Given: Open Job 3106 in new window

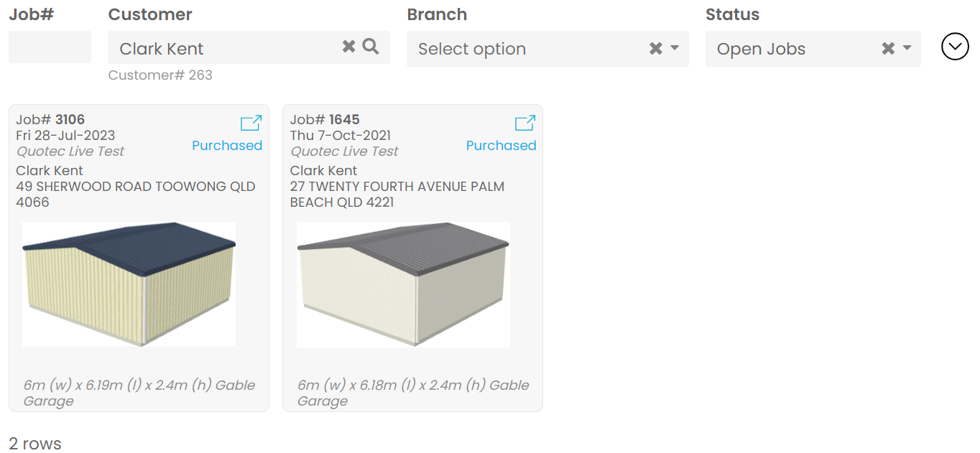Looking at the screenshot, I should point(251,123).
